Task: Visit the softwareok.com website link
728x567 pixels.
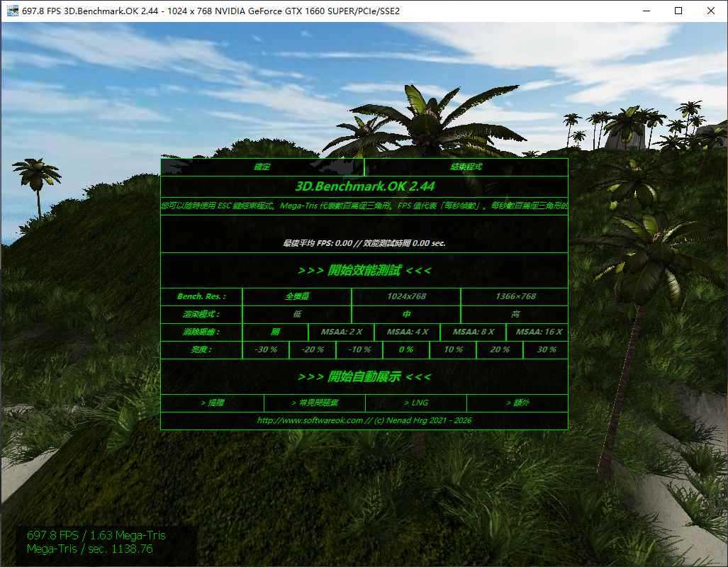Action: (364, 420)
